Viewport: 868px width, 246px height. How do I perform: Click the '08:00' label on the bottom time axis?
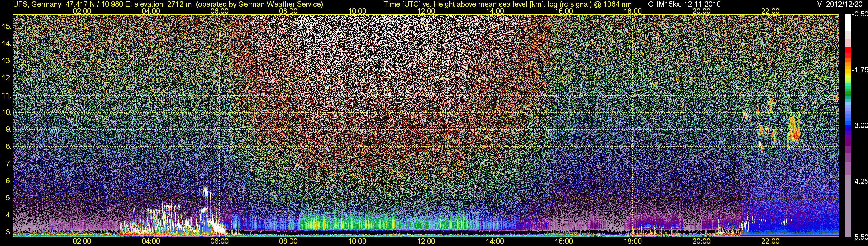[x=288, y=241]
